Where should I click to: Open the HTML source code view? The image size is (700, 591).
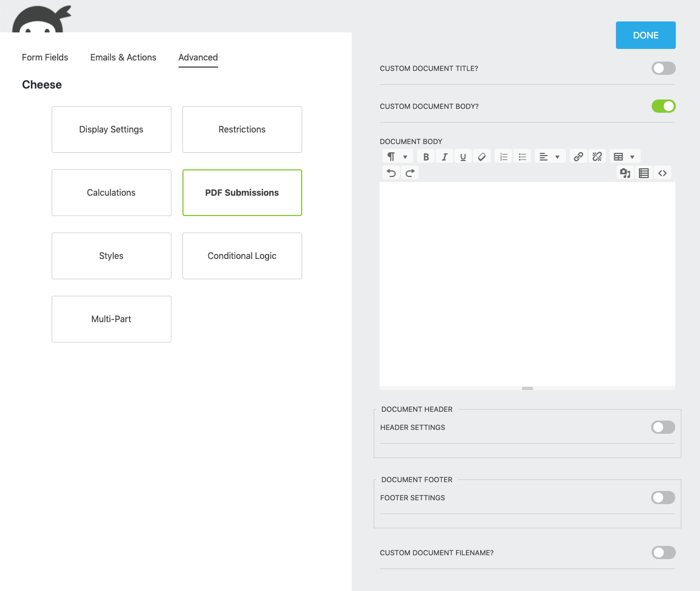[x=662, y=173]
